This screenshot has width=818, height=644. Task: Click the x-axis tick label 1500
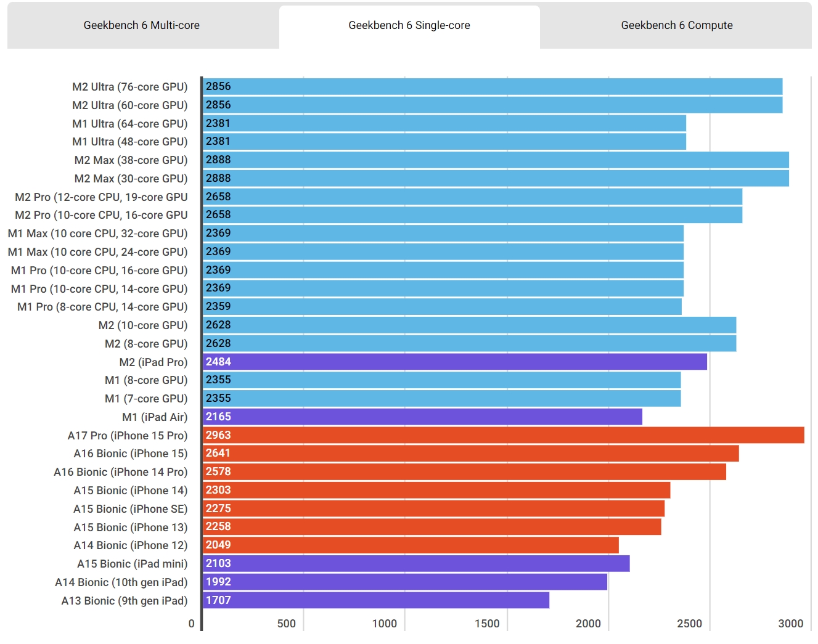click(x=487, y=624)
